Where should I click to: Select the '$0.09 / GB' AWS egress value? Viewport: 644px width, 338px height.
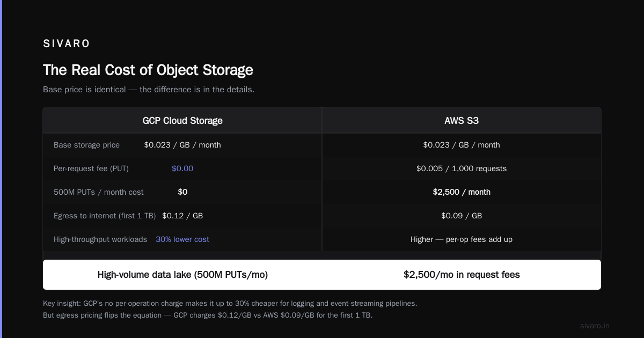point(462,216)
